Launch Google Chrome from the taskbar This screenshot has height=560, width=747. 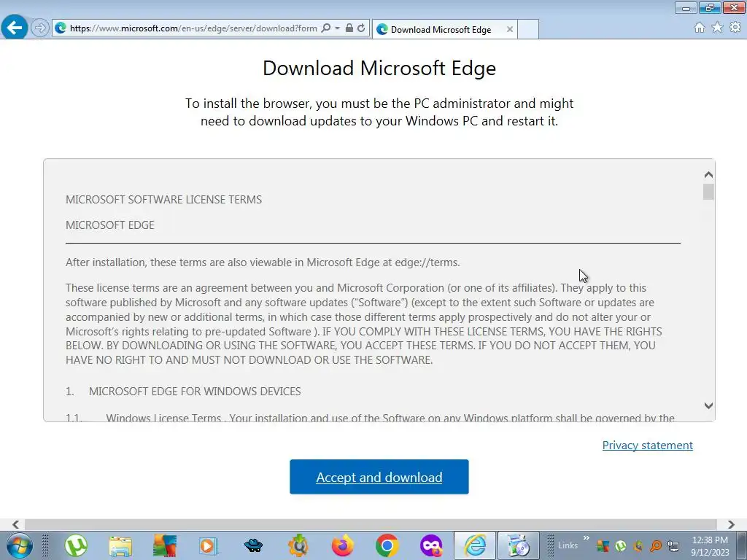pos(387,545)
